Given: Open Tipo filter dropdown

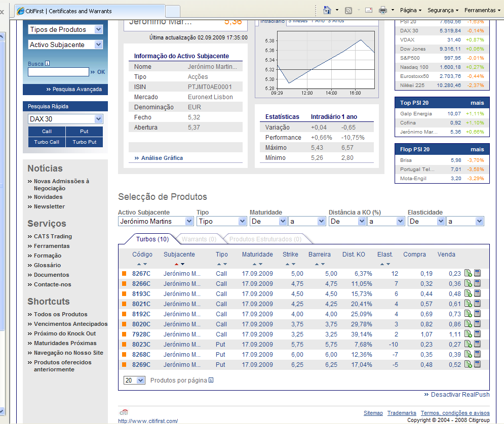Looking at the screenshot, I should (222, 221).
